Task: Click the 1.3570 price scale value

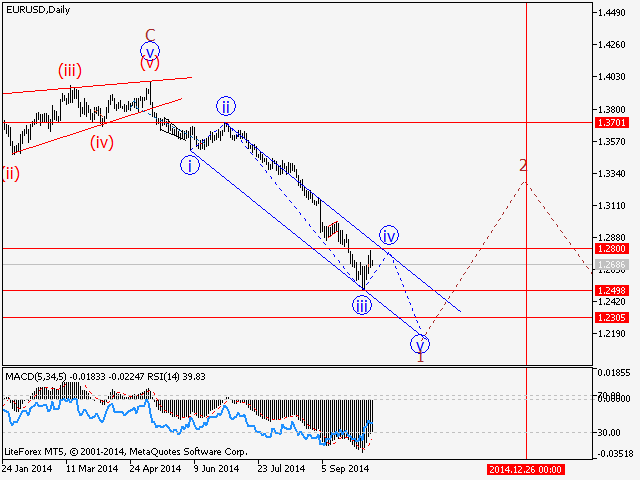Action: coord(611,142)
